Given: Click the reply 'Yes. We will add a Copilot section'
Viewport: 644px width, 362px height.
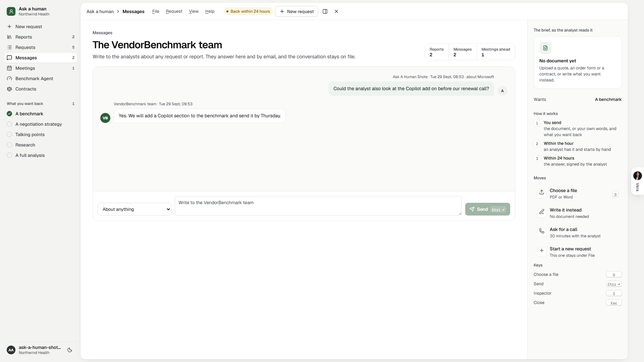Looking at the screenshot, I should 200,116.
